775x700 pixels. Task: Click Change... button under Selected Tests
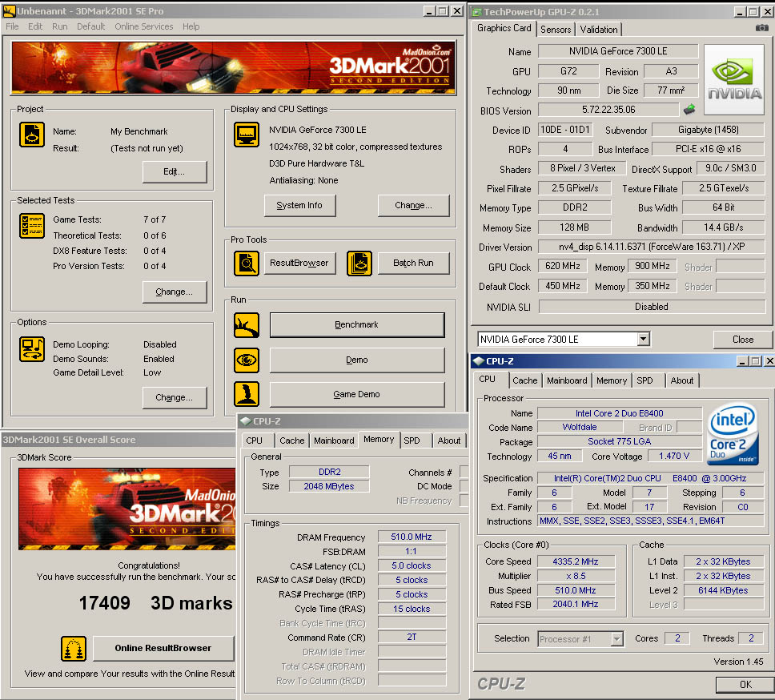tap(175, 292)
